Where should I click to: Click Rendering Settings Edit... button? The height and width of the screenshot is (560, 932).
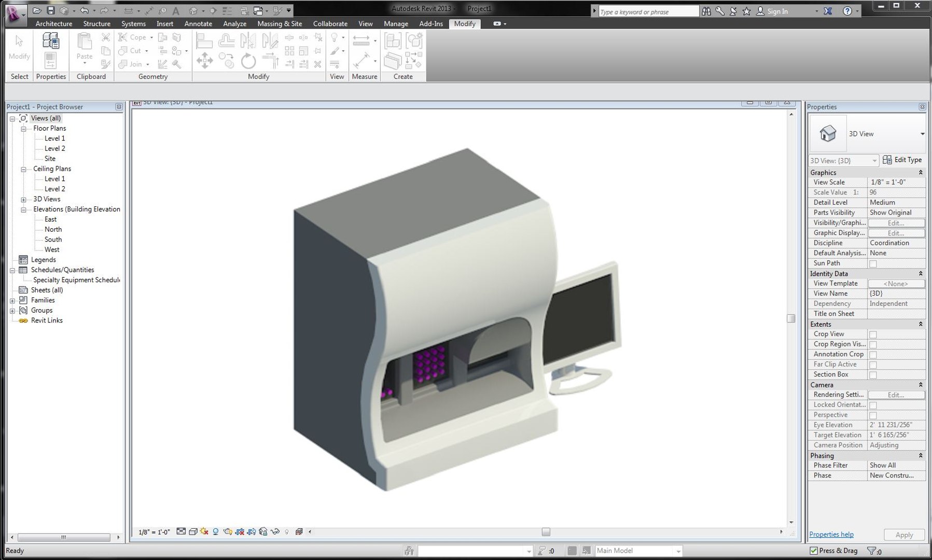(896, 395)
